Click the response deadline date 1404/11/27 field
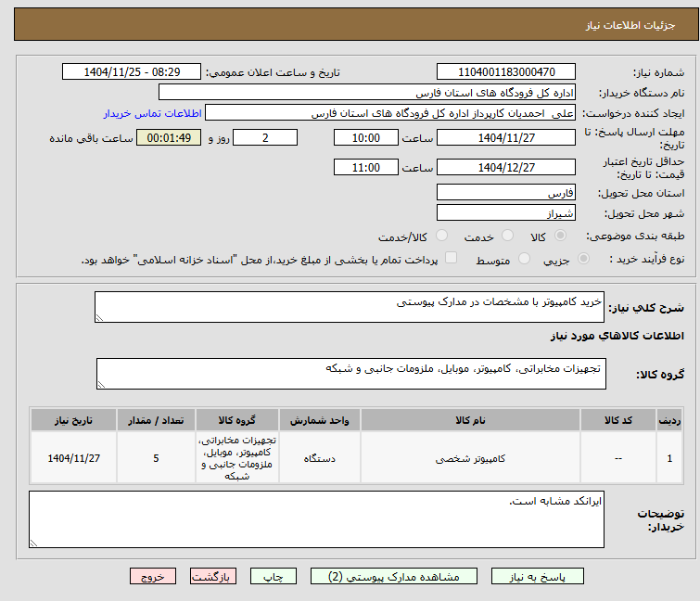Image resolution: width=700 pixels, height=601 pixels. click(506, 137)
